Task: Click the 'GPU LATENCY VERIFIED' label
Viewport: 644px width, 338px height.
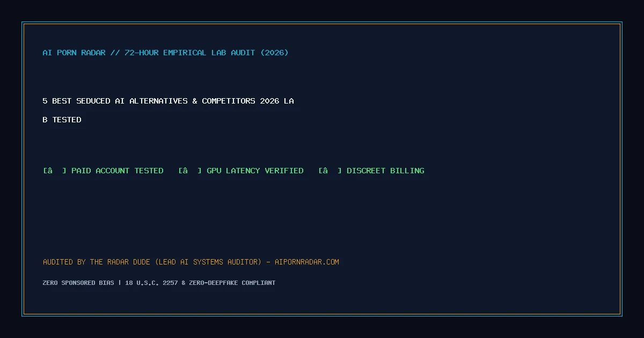Action: coord(255,171)
